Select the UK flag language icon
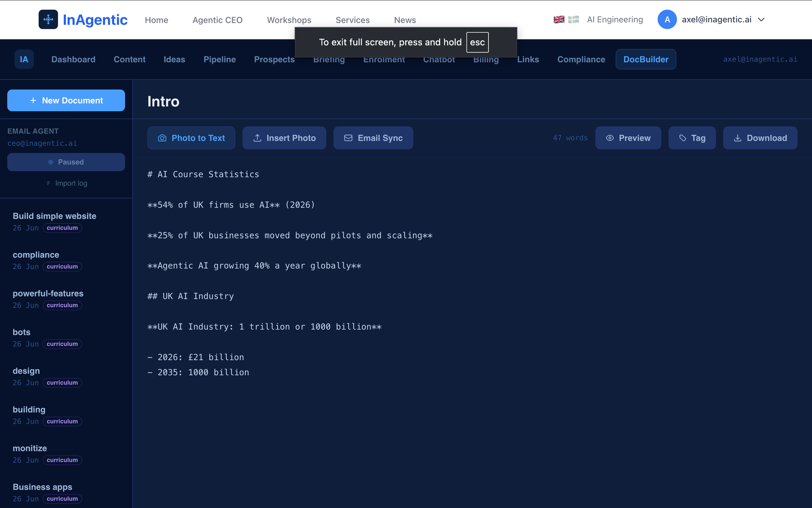This screenshot has width=812, height=508. coord(559,20)
